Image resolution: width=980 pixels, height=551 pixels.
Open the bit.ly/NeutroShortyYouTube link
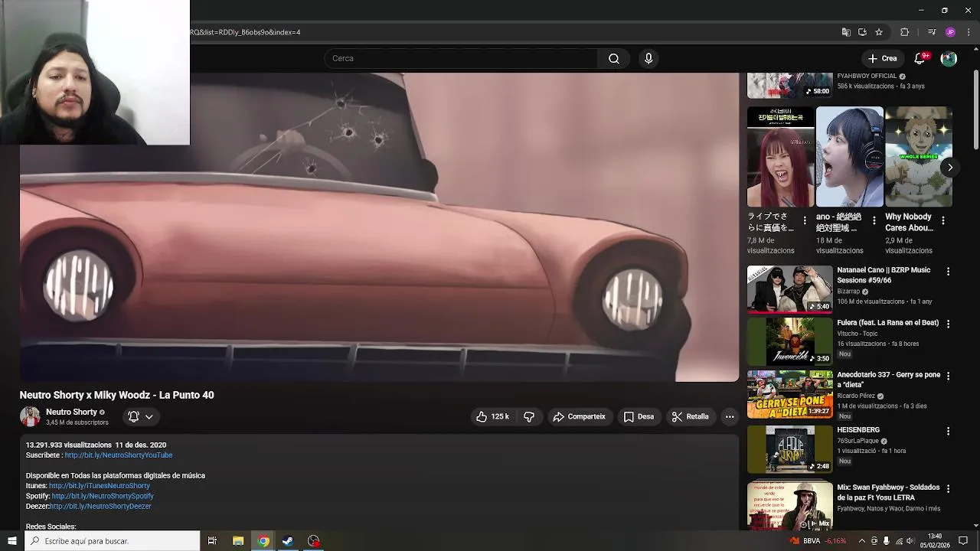(x=119, y=455)
